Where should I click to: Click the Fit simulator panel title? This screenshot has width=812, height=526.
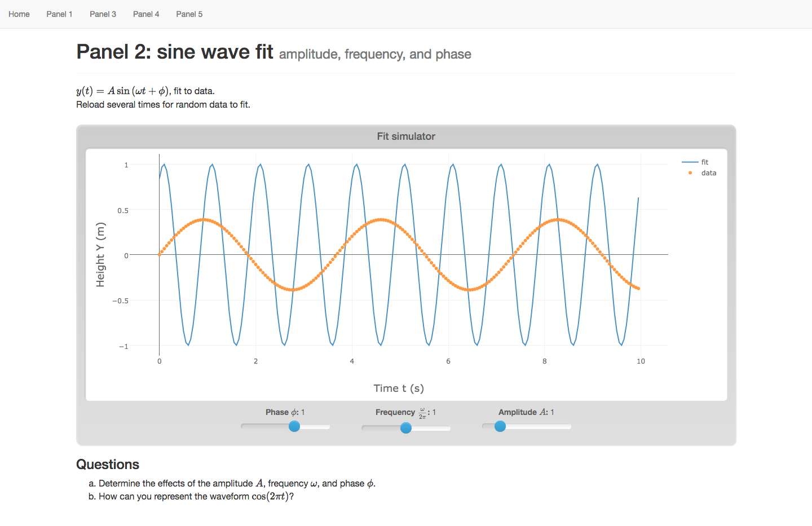point(406,136)
